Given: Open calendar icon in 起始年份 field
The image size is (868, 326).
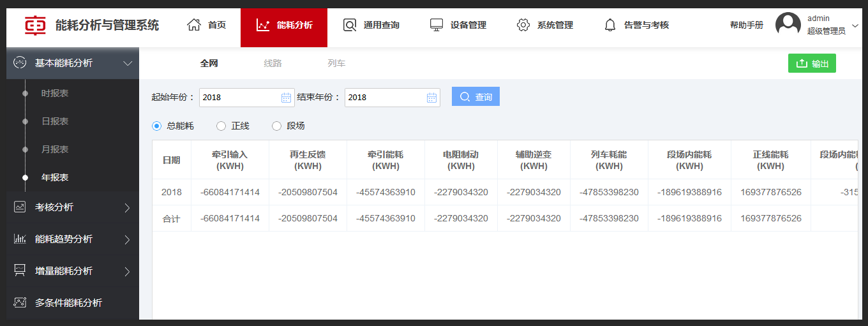Looking at the screenshot, I should (287, 98).
